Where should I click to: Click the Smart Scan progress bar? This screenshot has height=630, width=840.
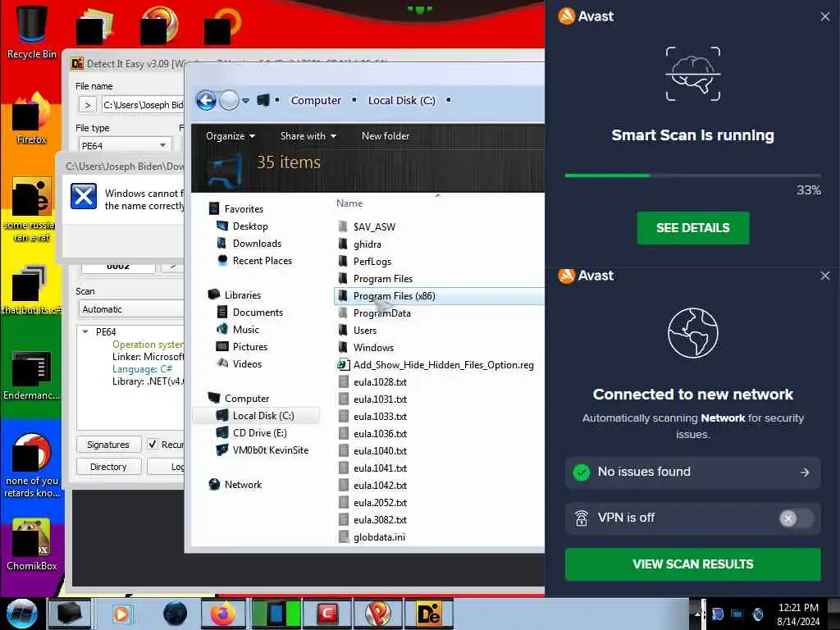click(x=692, y=176)
